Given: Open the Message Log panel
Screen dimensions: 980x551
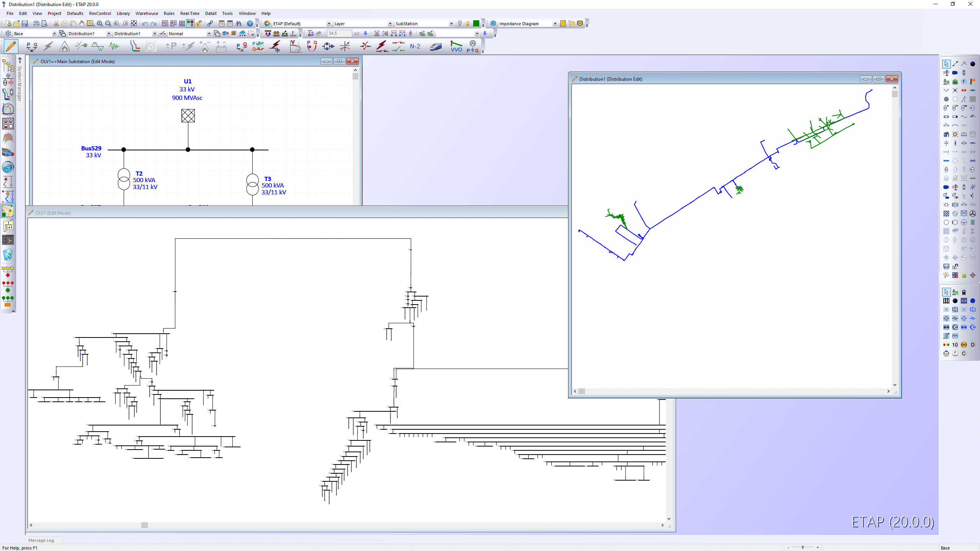Looking at the screenshot, I should point(41,540).
